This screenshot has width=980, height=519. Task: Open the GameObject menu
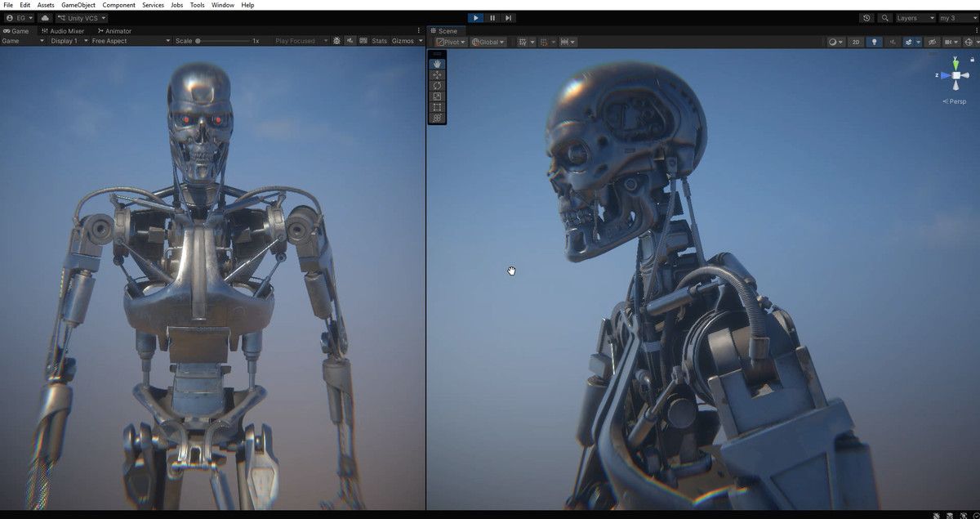coord(78,5)
